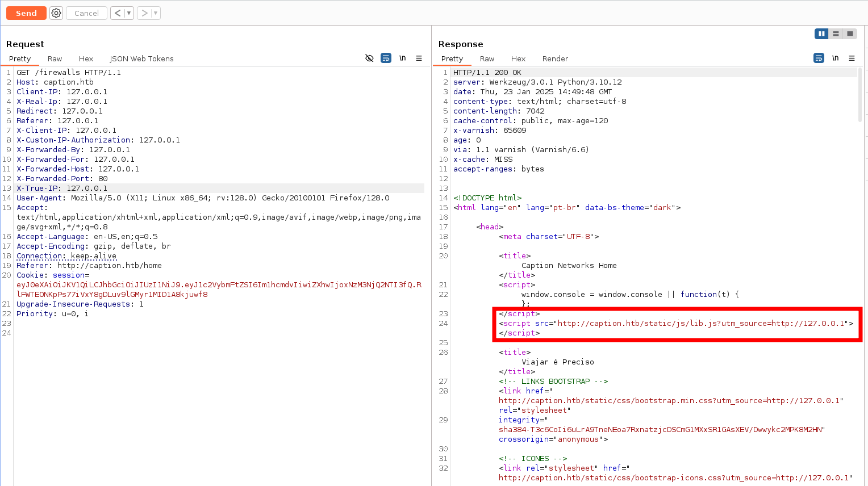Select side-by-side split layout icon
This screenshot has width=868, height=486.
coord(821,34)
